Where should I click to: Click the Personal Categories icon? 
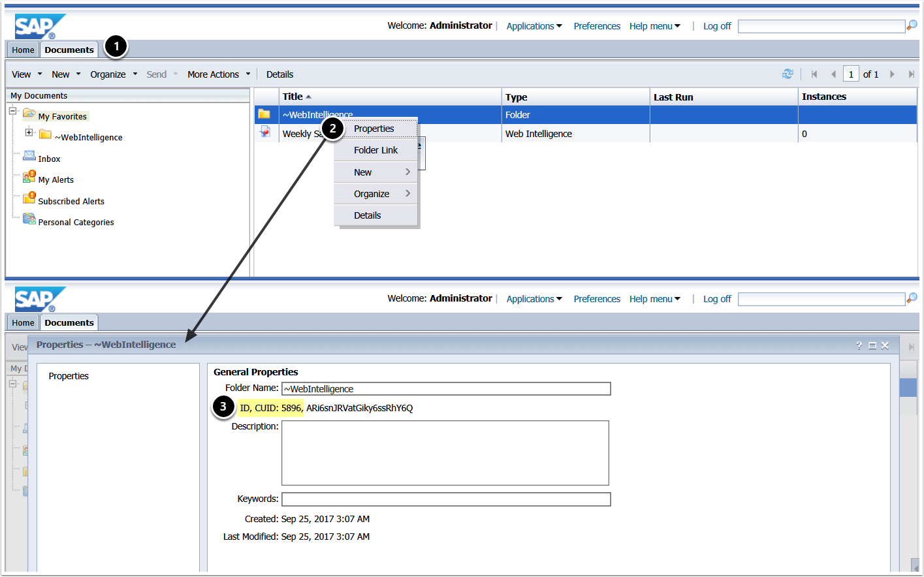(x=29, y=219)
